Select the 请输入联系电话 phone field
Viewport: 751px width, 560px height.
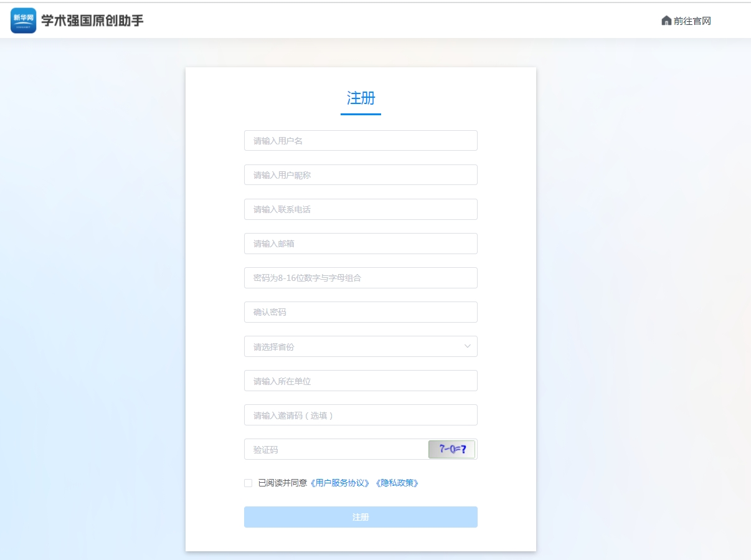point(361,209)
